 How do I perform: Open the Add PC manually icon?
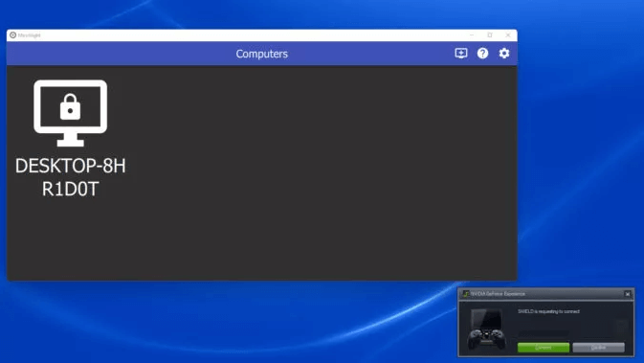tap(461, 53)
